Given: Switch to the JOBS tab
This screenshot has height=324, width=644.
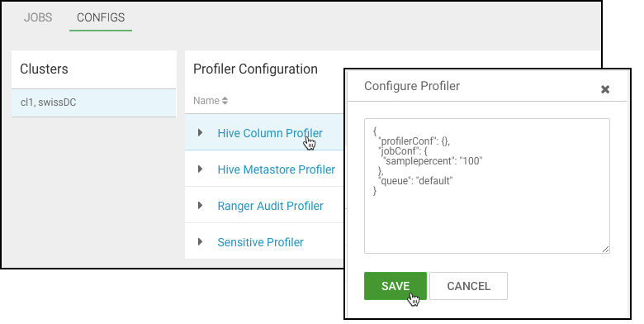Looking at the screenshot, I should tap(38, 17).
